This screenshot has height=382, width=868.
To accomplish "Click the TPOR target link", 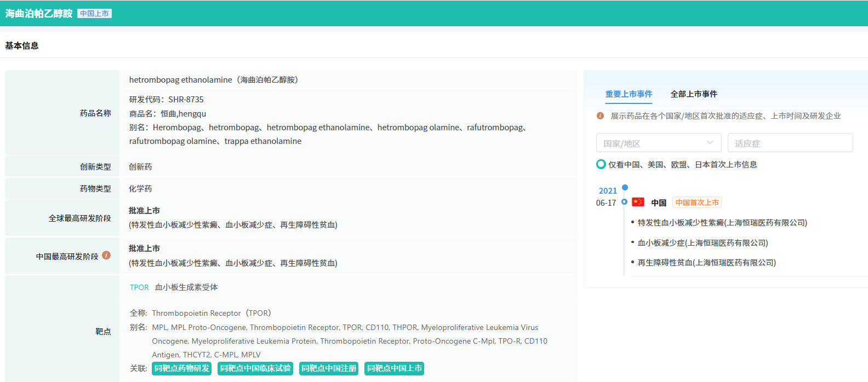I will point(139,287).
